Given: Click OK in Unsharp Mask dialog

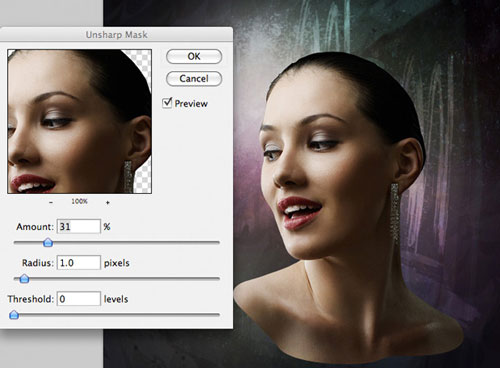Looking at the screenshot, I should tap(194, 56).
